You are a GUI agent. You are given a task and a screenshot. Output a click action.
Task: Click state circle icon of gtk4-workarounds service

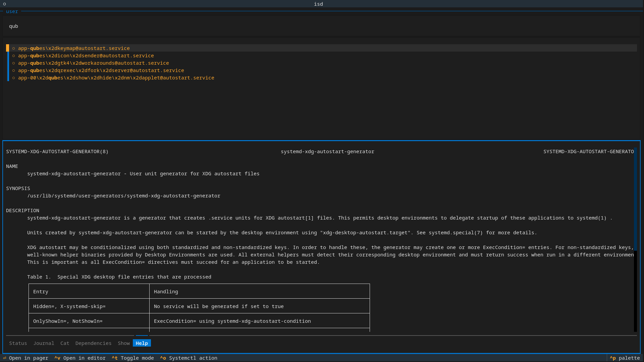pyautogui.click(x=14, y=63)
